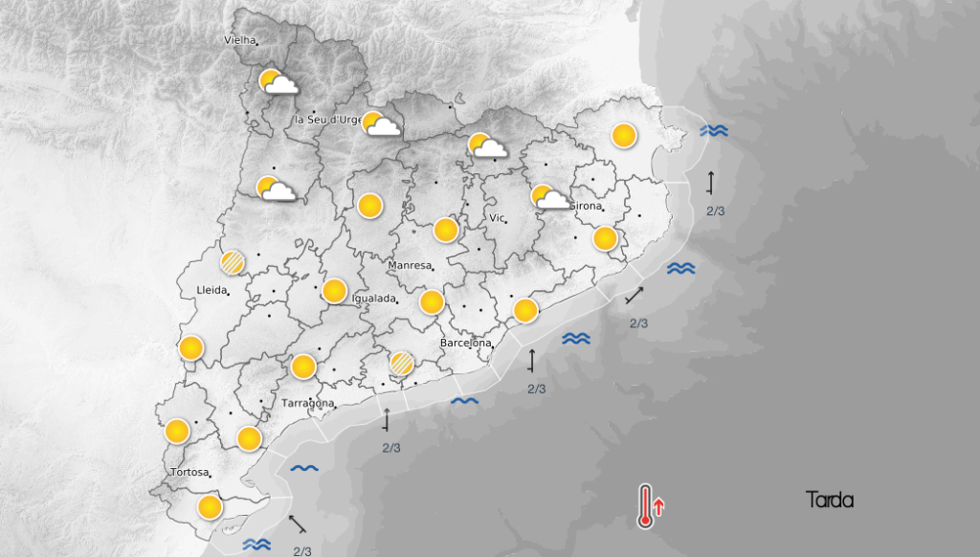Click the hazy sun icon west of Barcelona
The image size is (980, 557).
(401, 363)
